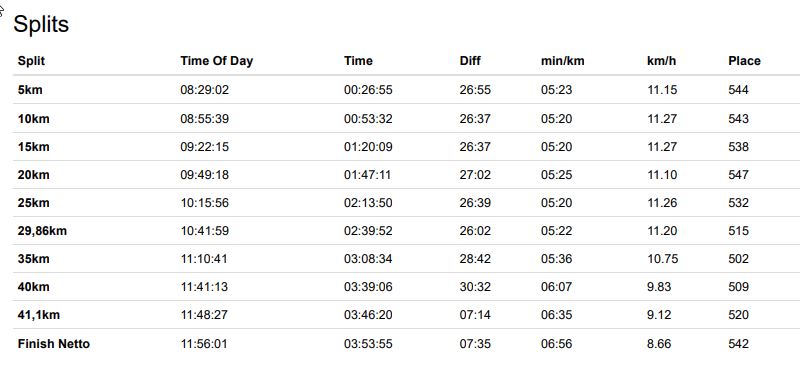Screen dimensions: 800x382
Task: Click finish time 03:53:55
Action: [368, 344]
